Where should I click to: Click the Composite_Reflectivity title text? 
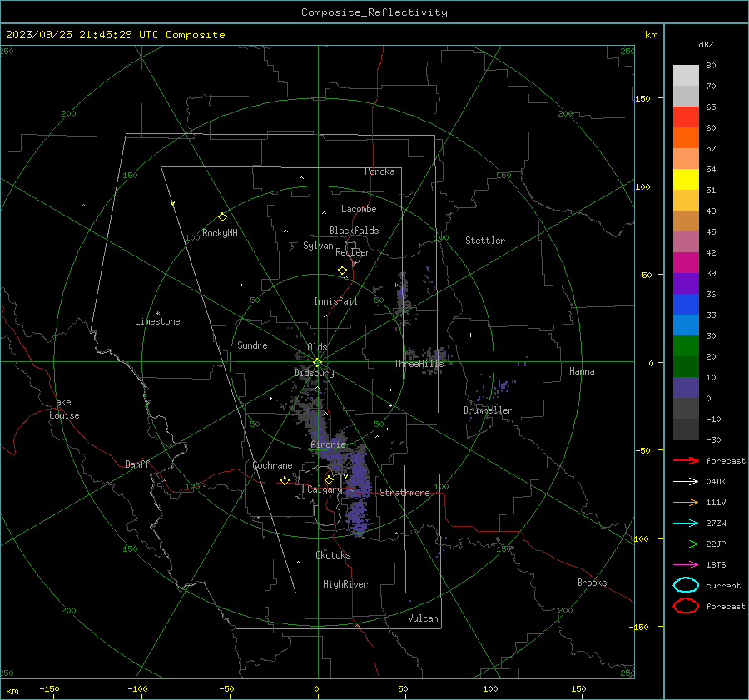[x=374, y=12]
